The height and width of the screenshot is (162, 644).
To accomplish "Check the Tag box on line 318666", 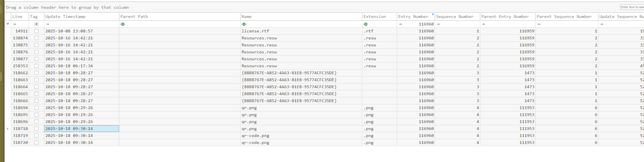I will [x=36, y=101].
